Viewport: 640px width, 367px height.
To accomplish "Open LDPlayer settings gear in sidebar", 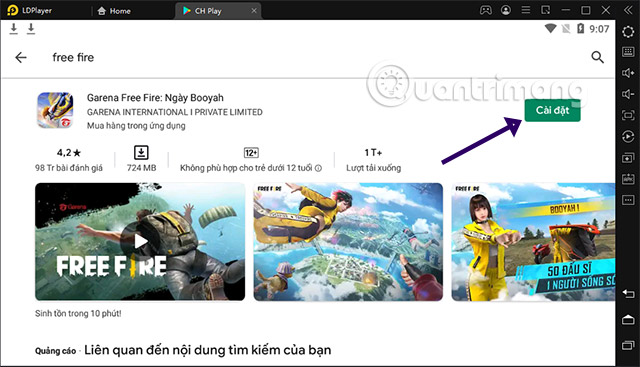I will pyautogui.click(x=628, y=31).
